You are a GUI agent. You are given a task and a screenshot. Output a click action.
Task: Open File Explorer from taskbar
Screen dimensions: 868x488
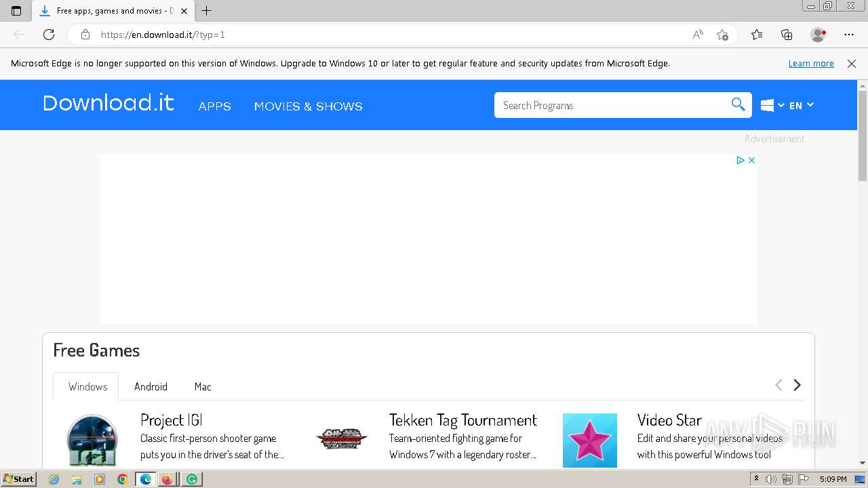pyautogui.click(x=77, y=479)
